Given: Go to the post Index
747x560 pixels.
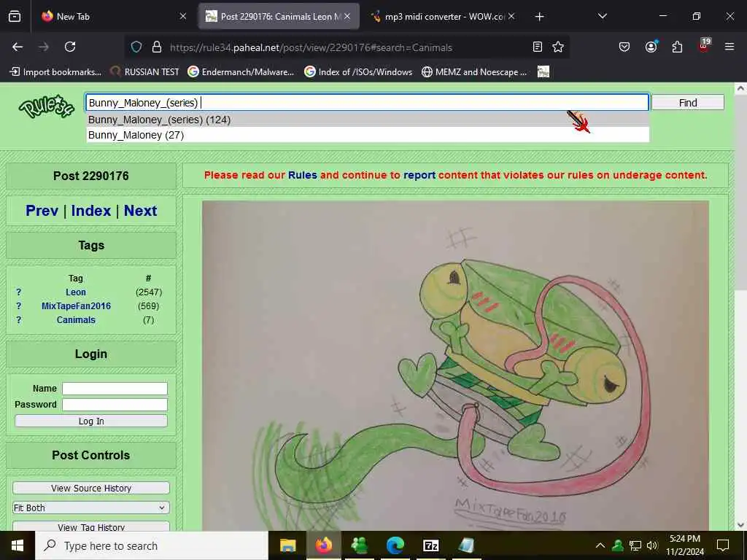Looking at the screenshot, I should [91, 211].
